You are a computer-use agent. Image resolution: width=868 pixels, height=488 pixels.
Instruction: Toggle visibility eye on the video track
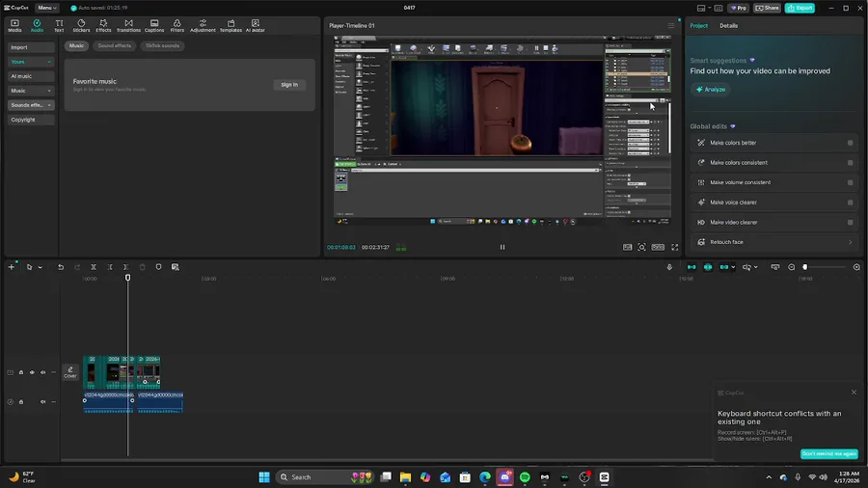(32, 372)
